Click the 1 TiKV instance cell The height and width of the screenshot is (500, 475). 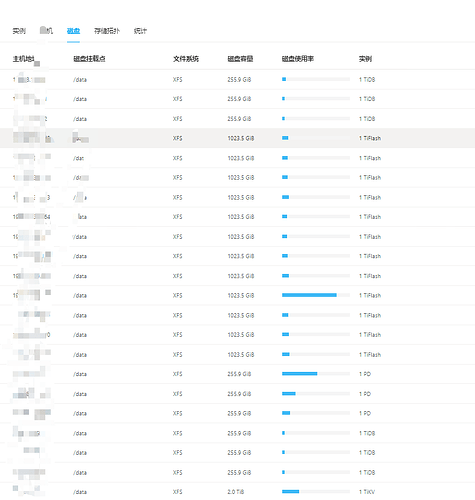(x=367, y=492)
